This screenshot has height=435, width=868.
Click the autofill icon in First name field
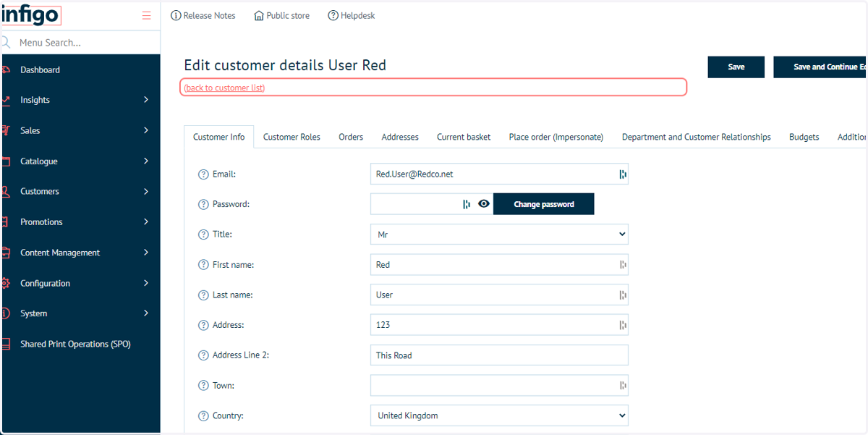[623, 265]
